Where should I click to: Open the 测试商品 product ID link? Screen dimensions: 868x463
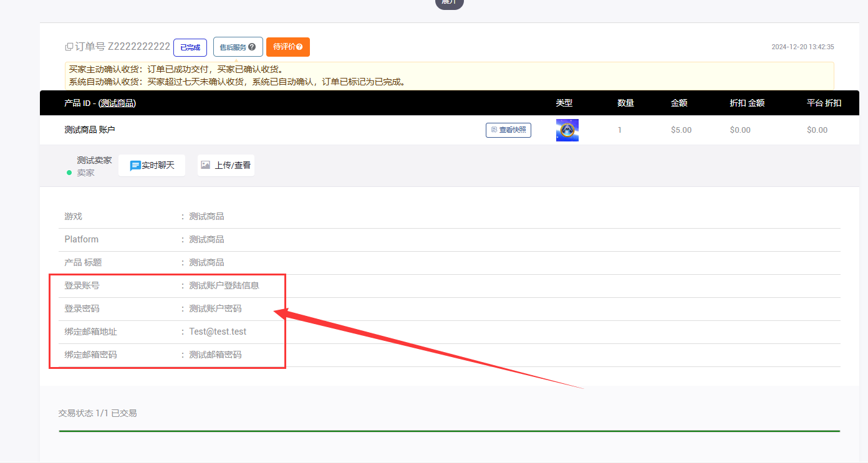coord(117,103)
